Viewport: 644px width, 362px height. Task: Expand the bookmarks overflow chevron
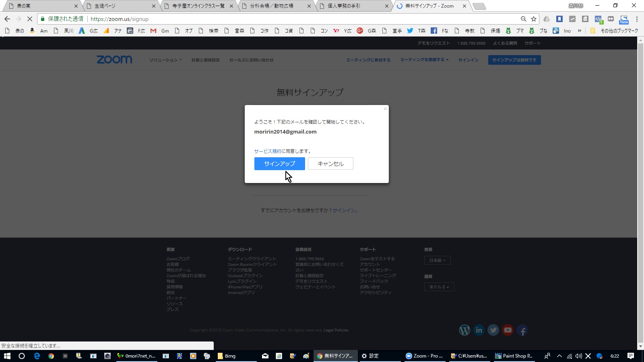tap(580, 31)
